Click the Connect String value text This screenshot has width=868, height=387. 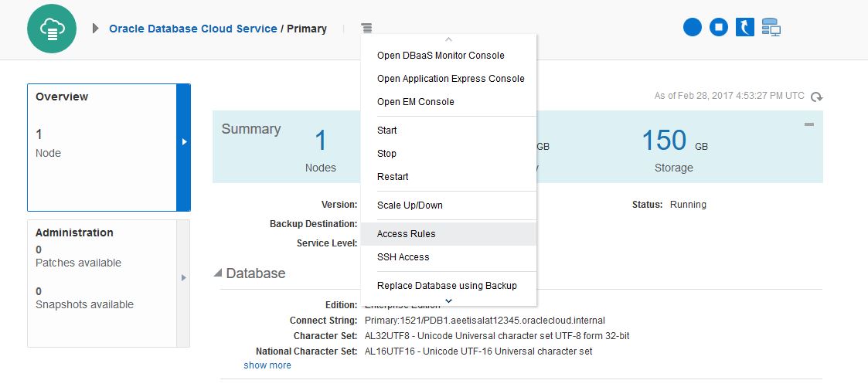pos(485,321)
